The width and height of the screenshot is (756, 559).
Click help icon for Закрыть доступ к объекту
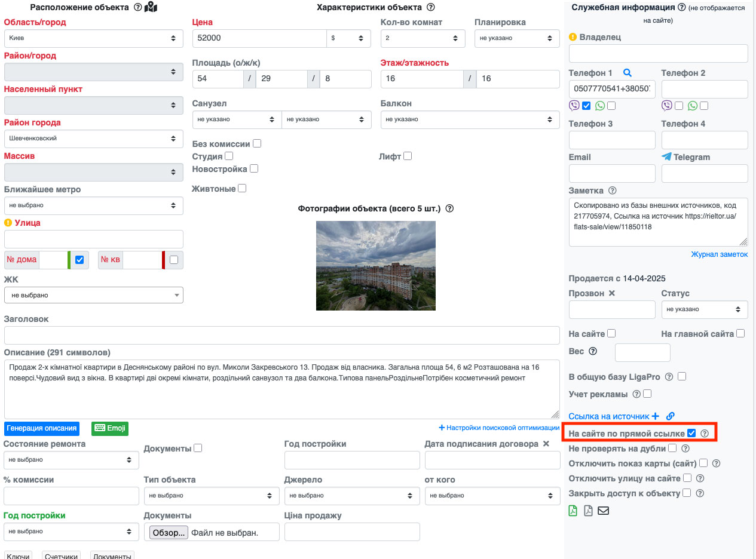700,493
